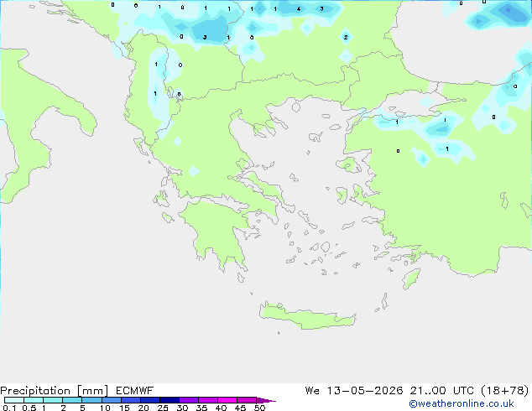Image resolution: width=532 pixels, height=411 pixels.
Task: Click the '13-05-2026' date text
Action: click(x=365, y=391)
